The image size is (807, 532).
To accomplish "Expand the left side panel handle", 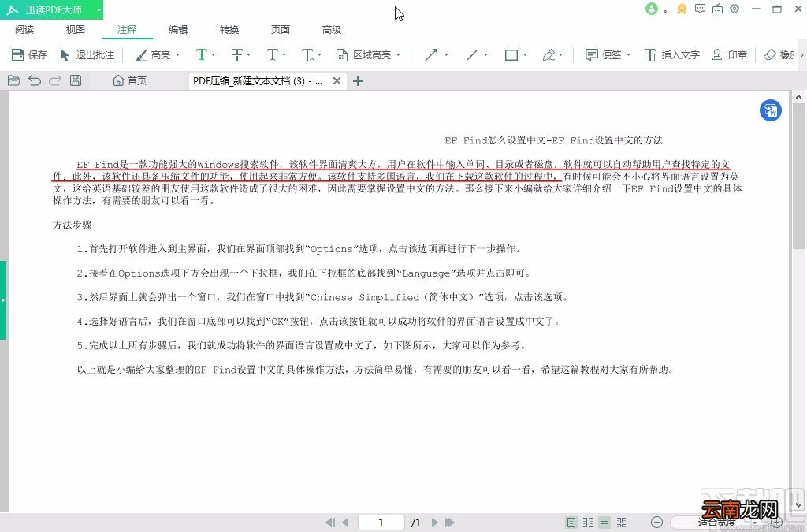I will 3,299.
